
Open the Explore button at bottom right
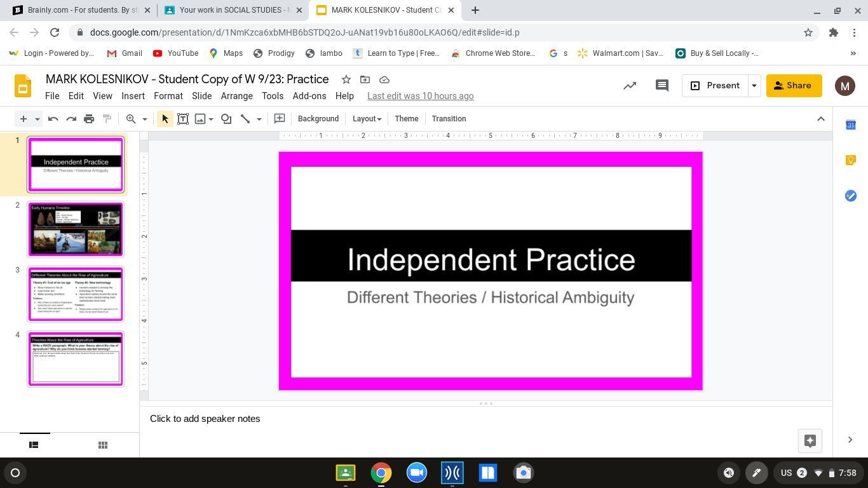point(810,440)
